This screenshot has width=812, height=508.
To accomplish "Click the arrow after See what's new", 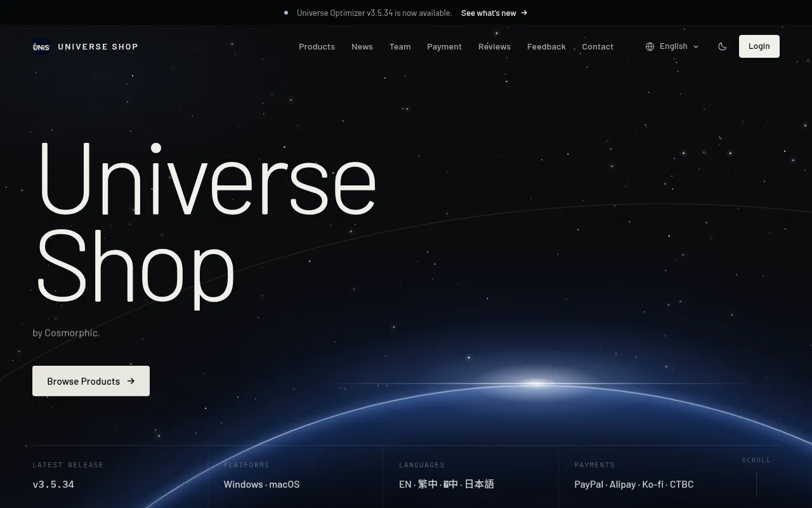I will pos(524,13).
